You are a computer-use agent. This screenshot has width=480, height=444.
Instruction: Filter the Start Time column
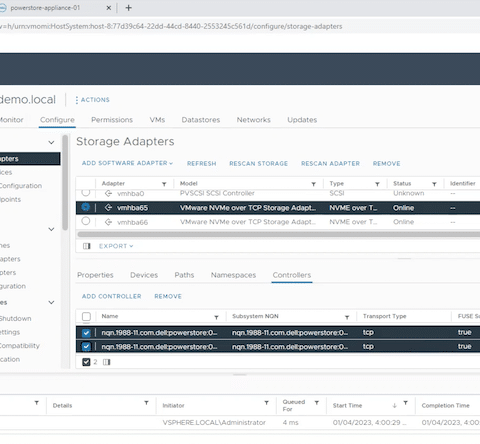click(406, 403)
